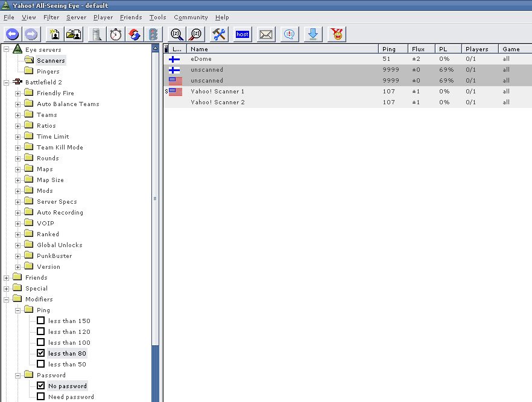Sort by the PL column header
532x402 pixels.
point(448,49)
